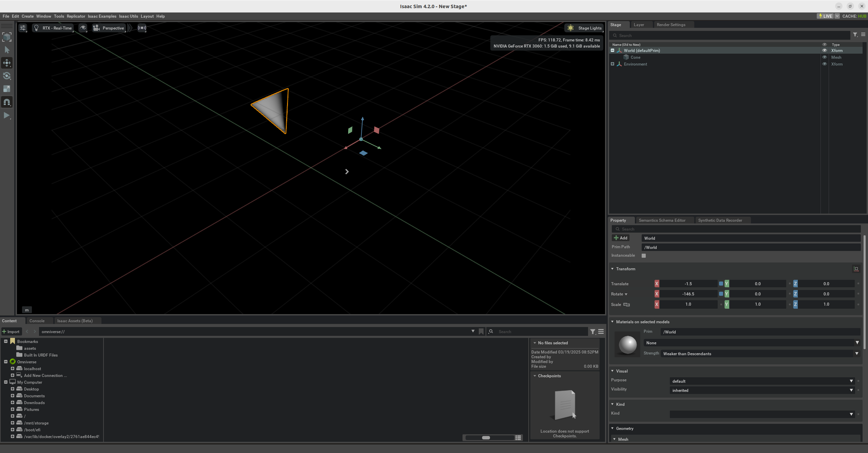This screenshot has height=453, width=868.
Task: Toggle visibility of the Environment prim
Action: click(824, 64)
